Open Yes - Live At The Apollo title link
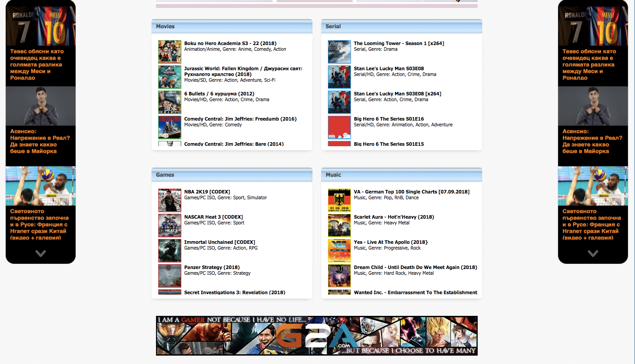635x364 pixels. (x=391, y=242)
